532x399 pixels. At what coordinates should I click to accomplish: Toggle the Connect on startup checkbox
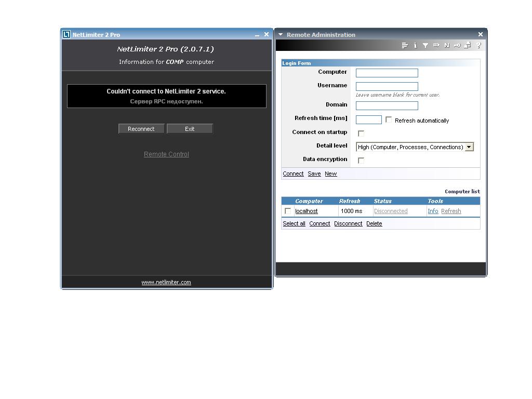pos(361,134)
